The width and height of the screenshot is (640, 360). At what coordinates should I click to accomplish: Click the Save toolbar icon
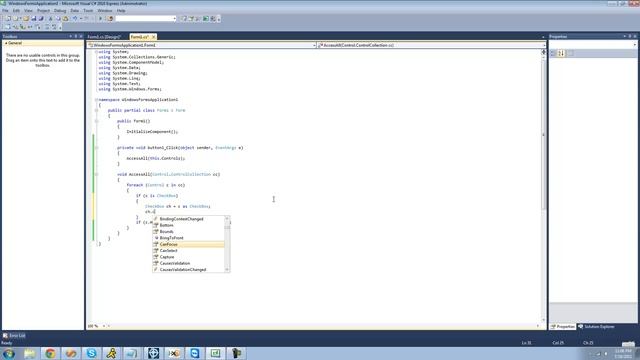34,18
